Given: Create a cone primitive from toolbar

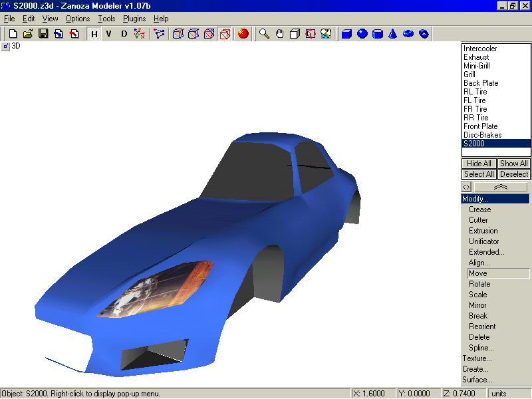Looking at the screenshot, I should click(393, 33).
